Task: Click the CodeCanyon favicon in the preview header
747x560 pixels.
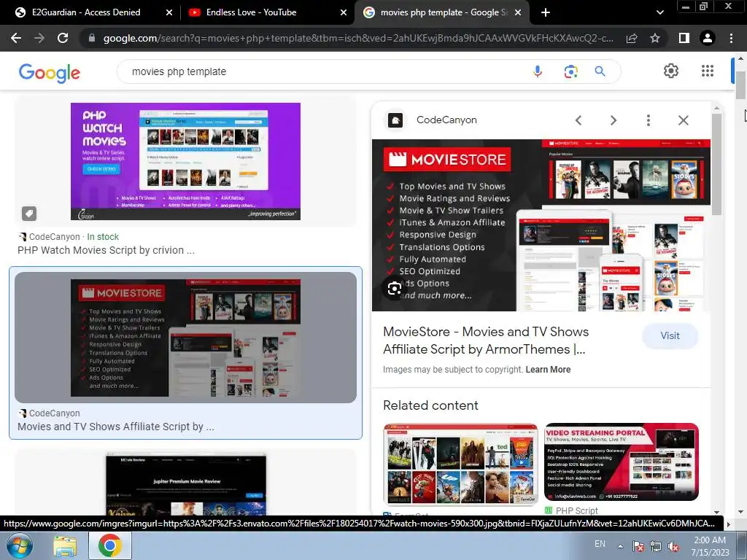Action: (395, 120)
